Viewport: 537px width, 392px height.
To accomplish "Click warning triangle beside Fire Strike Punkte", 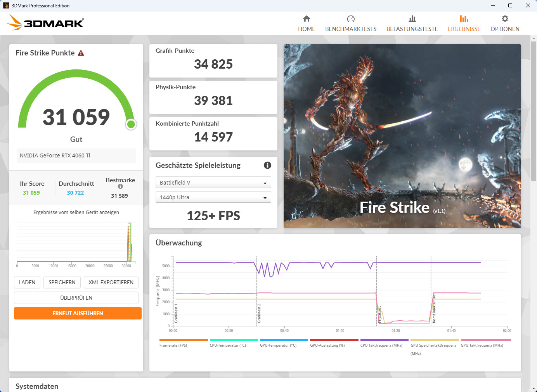I will [x=81, y=52].
